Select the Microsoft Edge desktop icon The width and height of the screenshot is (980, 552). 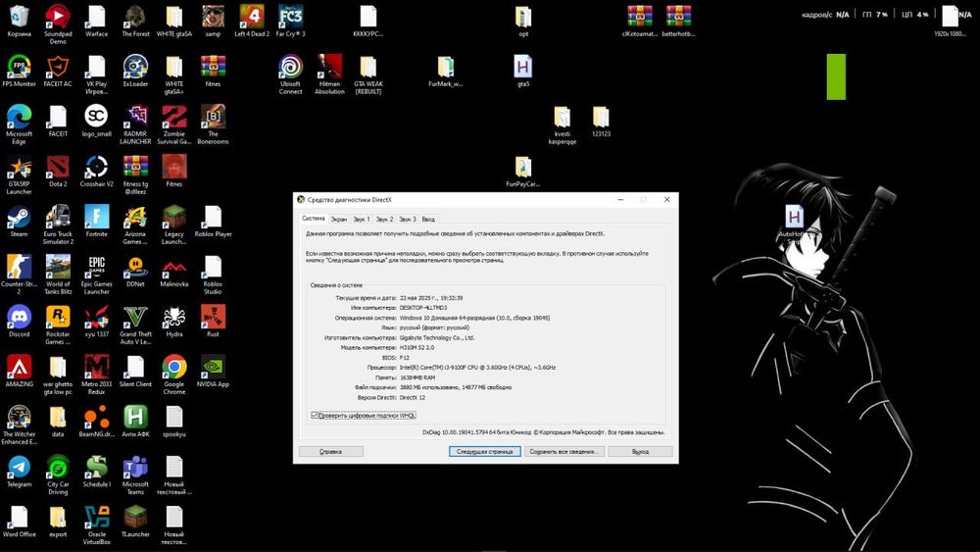coord(19,117)
